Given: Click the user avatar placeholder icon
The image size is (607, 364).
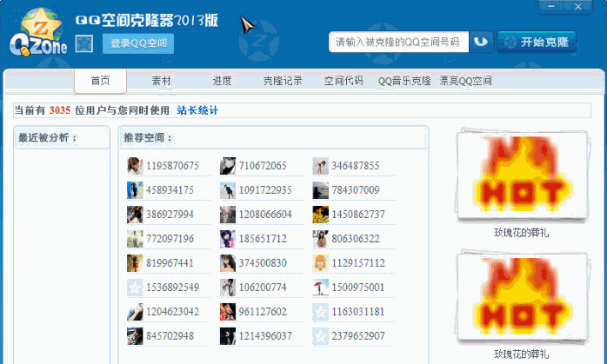Looking at the screenshot, I should pyautogui.click(x=84, y=43).
